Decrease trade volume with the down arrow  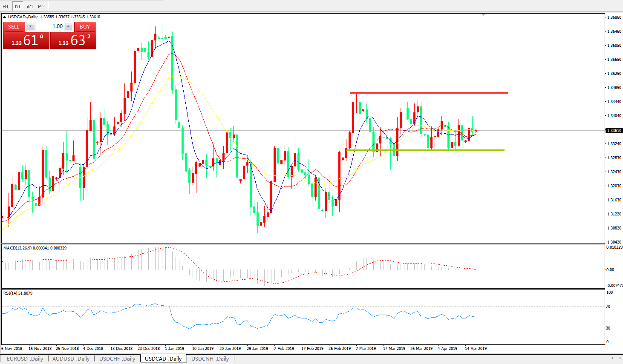30,26
